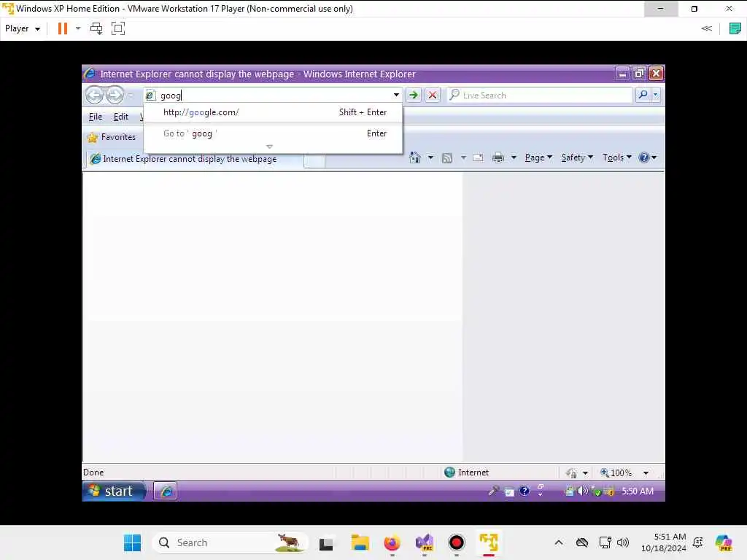Click the XP tray security alert shield icon
747x560 pixels.
[609, 491]
